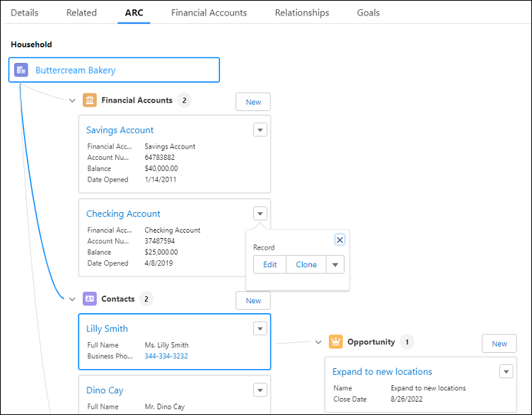
Task: Switch to the Financial Accounts tab
Action: [x=209, y=13]
